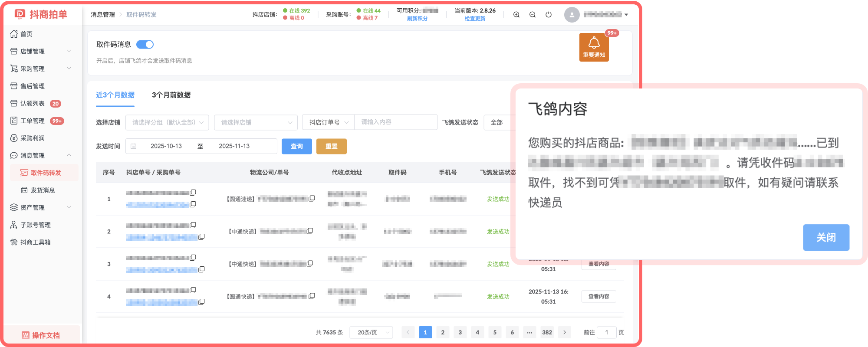The width and height of the screenshot is (868, 347).
Task: Open the 20条/页 page size dropdown
Action: [371, 332]
